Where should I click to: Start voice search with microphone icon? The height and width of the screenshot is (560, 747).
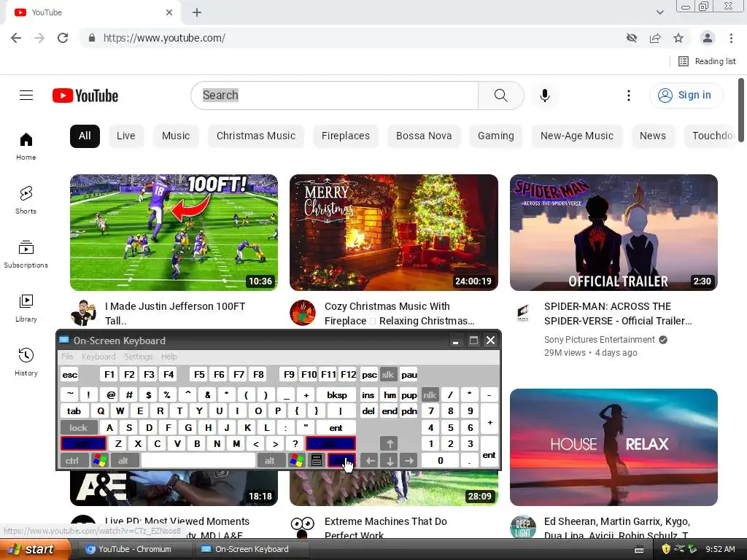(544, 96)
